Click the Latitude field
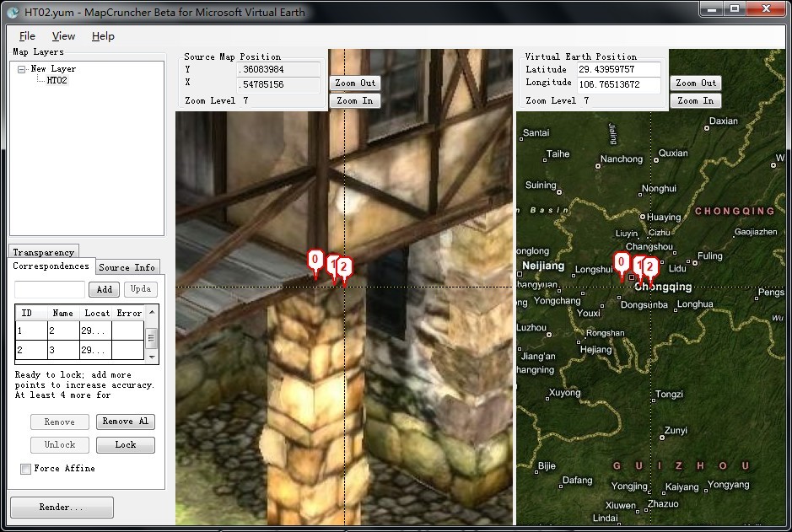This screenshot has height=532, width=792. click(x=619, y=69)
